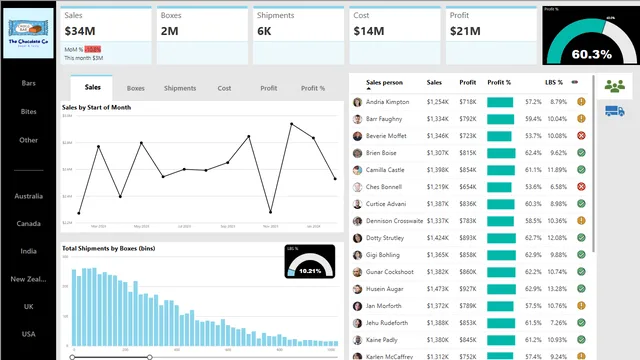Filter by India

click(28, 251)
